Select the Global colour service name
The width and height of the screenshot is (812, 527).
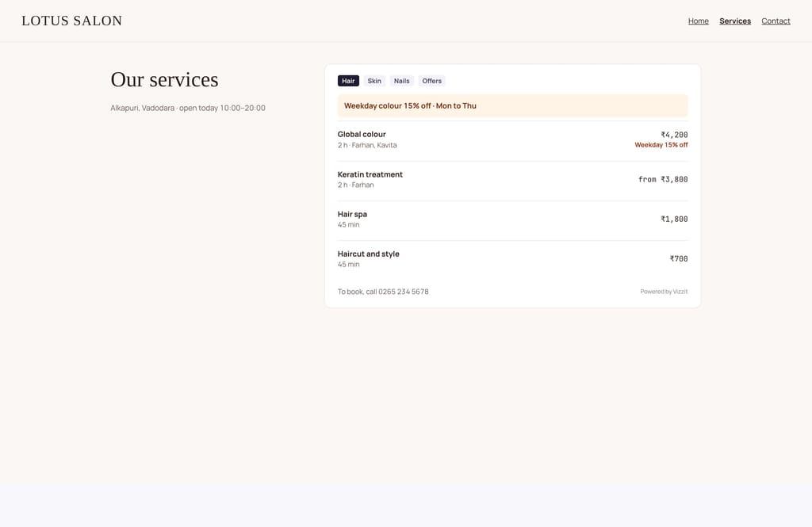362,134
